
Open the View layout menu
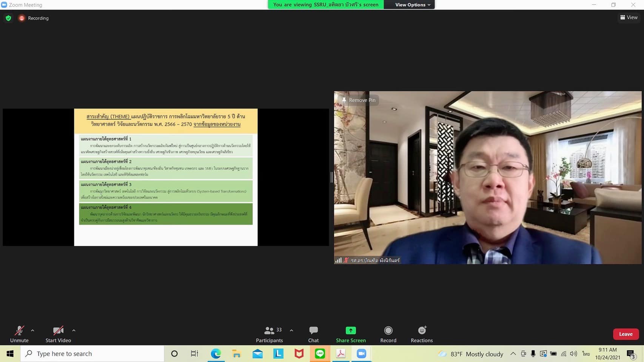[x=629, y=17]
